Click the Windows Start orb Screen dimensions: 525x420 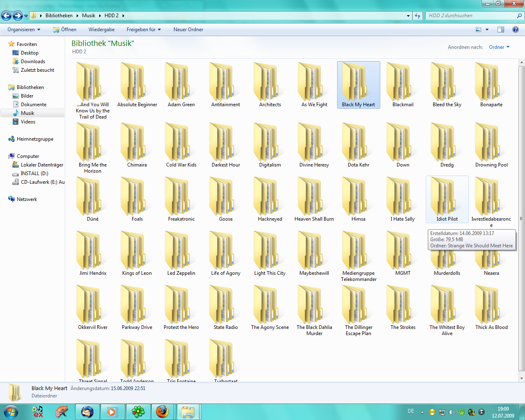[11, 411]
